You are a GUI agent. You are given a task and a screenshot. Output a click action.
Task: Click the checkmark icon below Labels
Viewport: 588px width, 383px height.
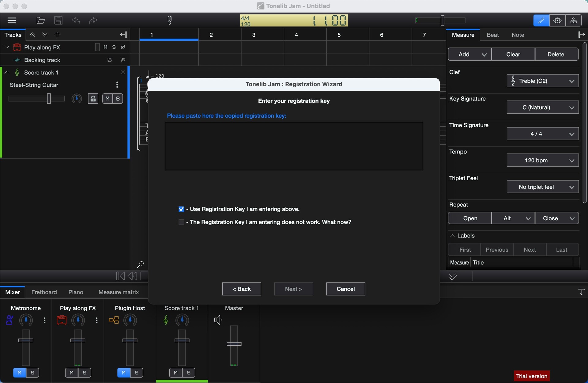[x=453, y=276]
